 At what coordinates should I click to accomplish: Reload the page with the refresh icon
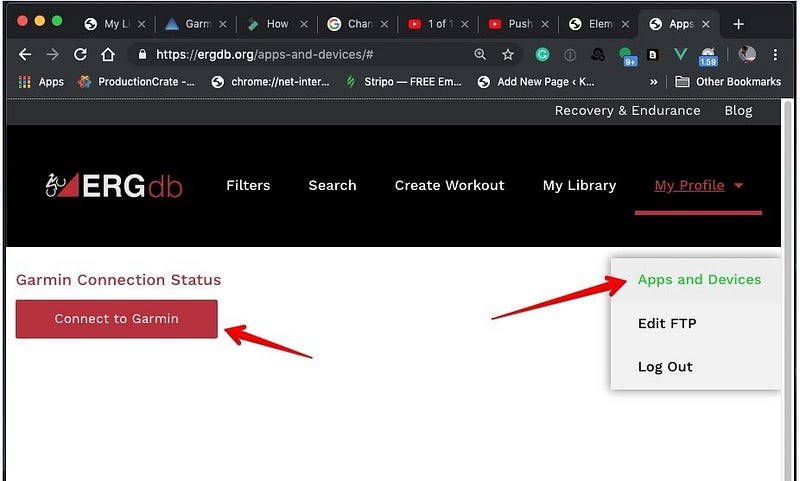(80, 55)
